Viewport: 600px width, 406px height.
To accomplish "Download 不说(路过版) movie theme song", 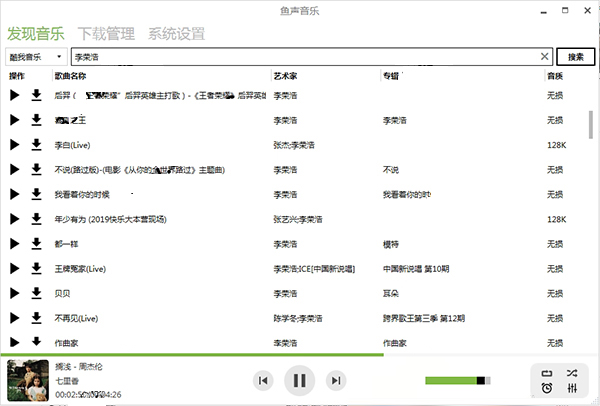I will pos(36,170).
